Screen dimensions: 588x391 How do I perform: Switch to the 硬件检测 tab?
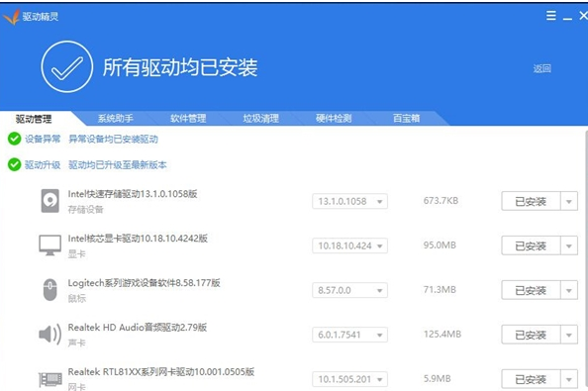(x=334, y=119)
